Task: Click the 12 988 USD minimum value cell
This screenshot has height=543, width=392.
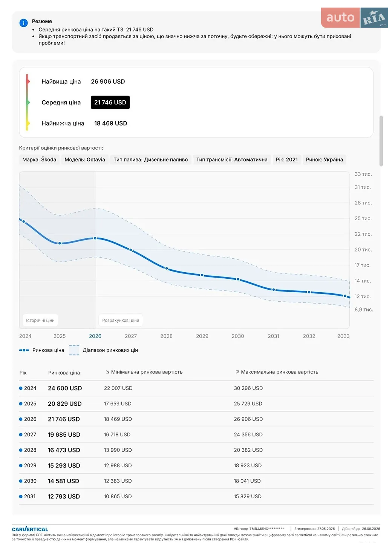Action: [118, 465]
